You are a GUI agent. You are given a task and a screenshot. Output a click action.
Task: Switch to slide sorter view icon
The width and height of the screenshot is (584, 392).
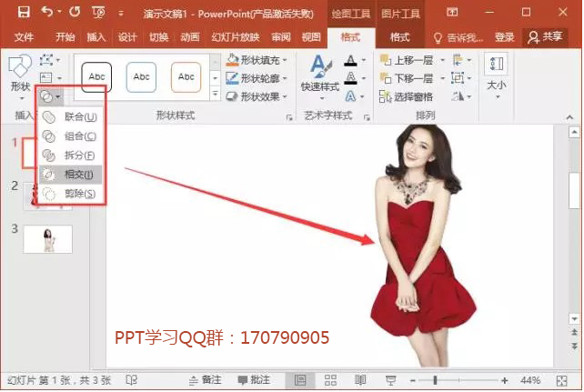point(330,380)
